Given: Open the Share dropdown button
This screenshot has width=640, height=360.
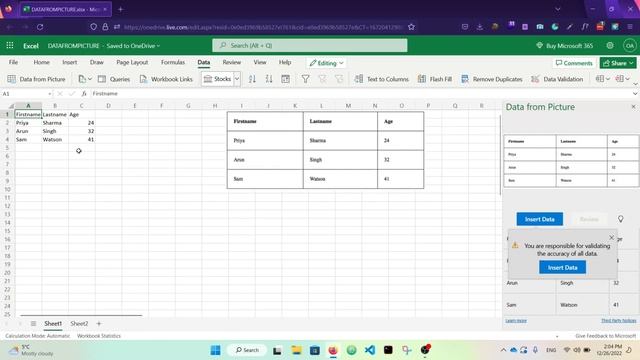Looking at the screenshot, I should (618, 63).
